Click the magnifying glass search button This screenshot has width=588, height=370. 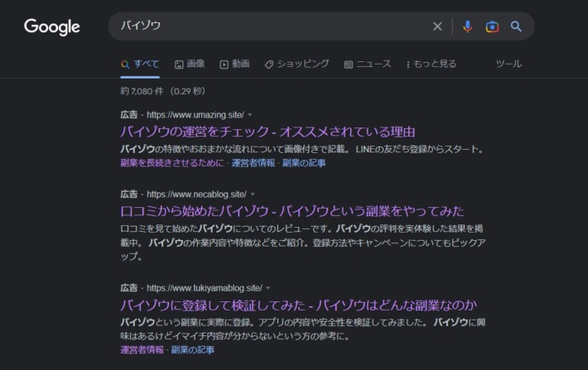pyautogui.click(x=516, y=26)
